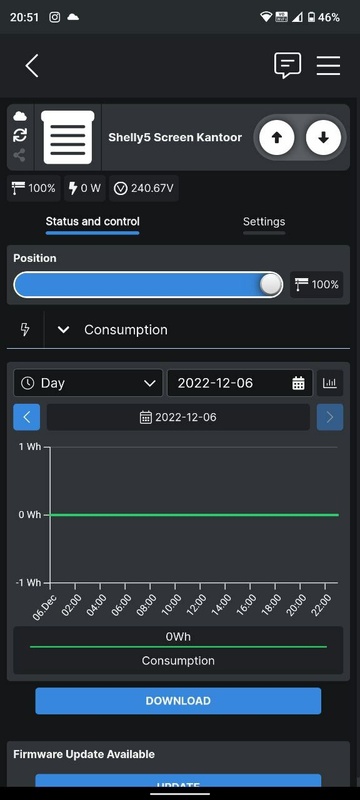Open calendar picker for 2022-12-06

click(x=240, y=383)
